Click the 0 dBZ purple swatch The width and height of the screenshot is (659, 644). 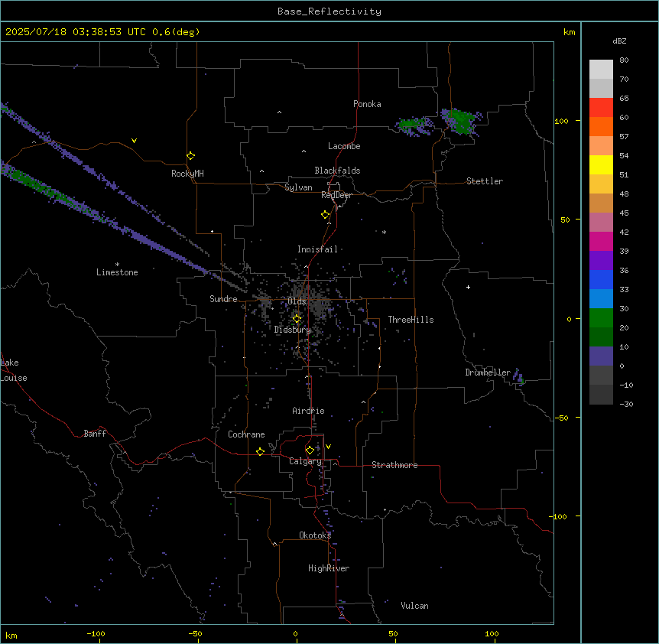[x=601, y=356]
